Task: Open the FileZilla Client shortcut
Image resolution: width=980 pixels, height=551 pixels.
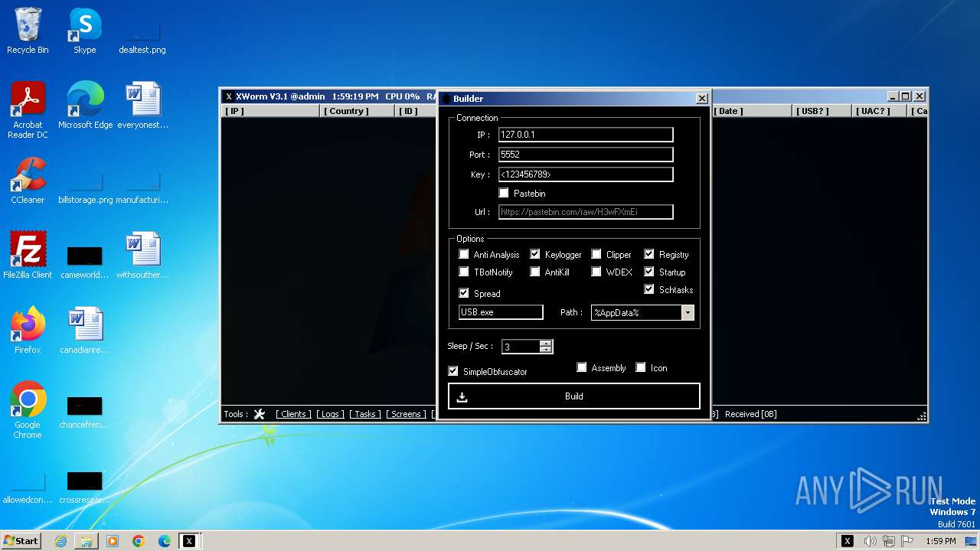Action: coord(28,256)
